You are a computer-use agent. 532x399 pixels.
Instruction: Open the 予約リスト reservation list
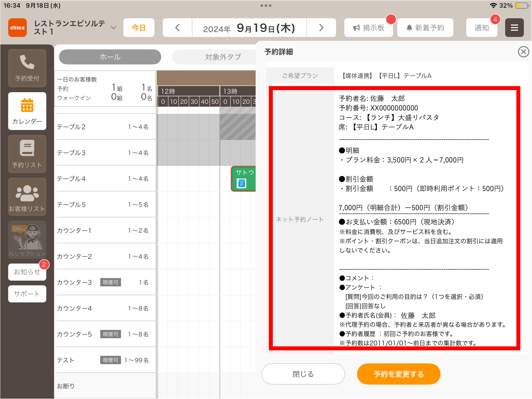click(27, 154)
